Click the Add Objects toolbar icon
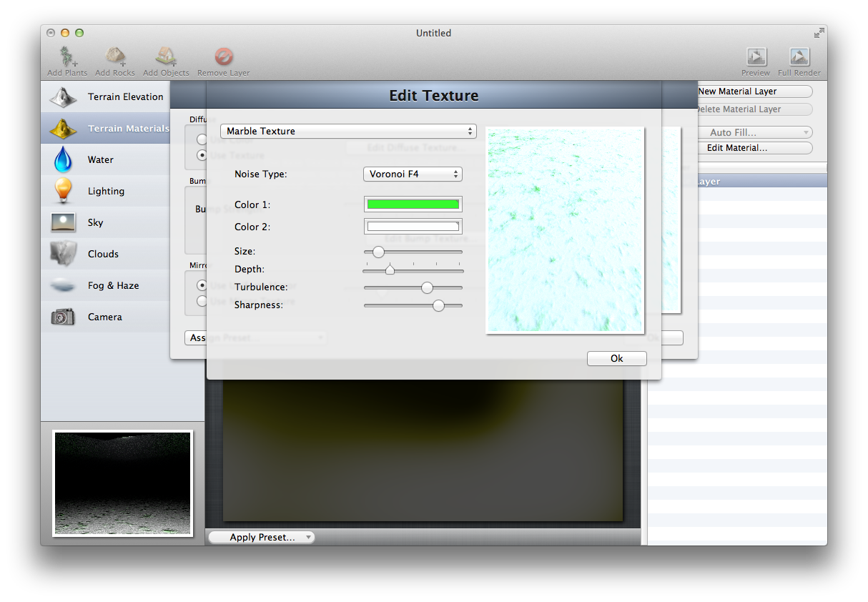The image size is (868, 602). (x=166, y=56)
